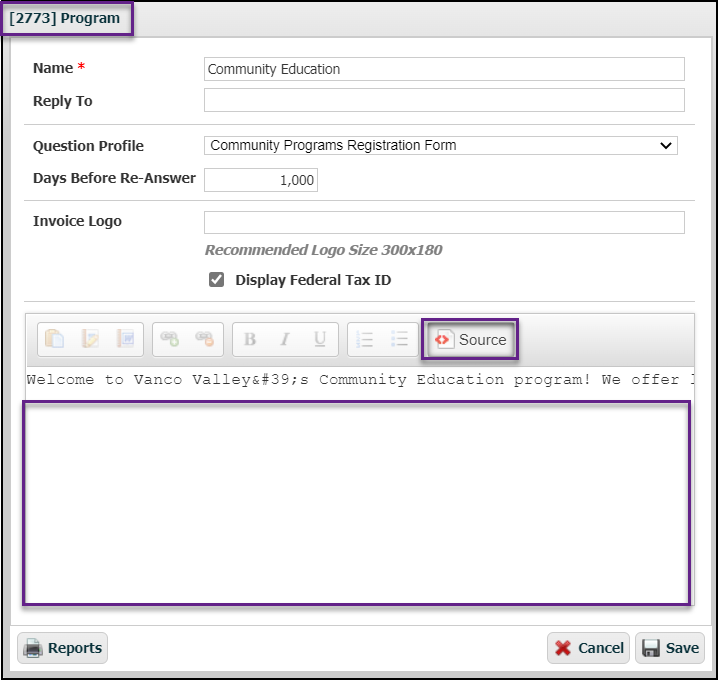This screenshot has width=718, height=680.
Task: Click the Name input field
Action: pos(444,69)
